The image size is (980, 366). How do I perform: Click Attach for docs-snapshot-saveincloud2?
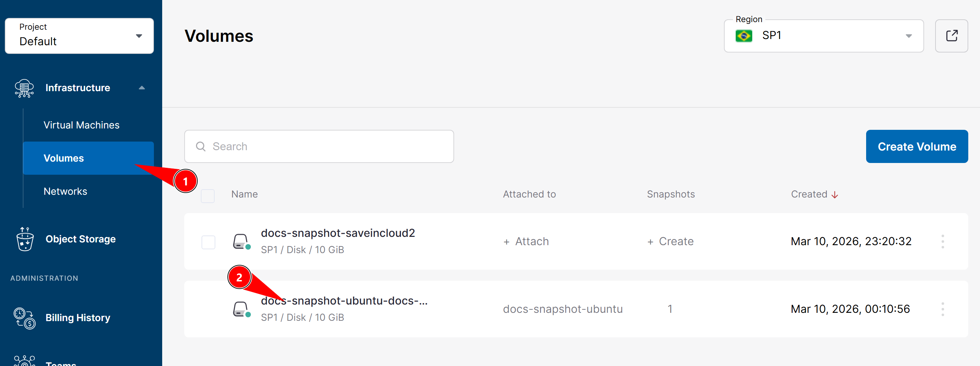(526, 241)
